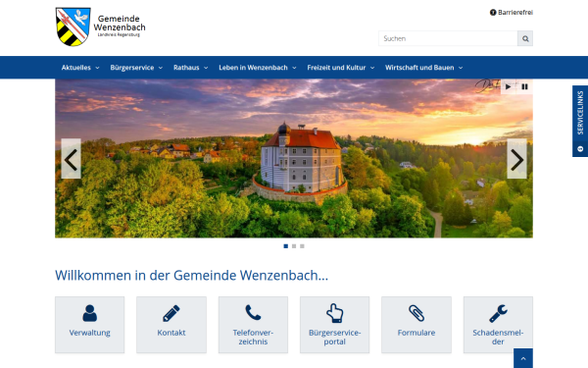
Task: Open the SERVICELINKS side panel text
Action: point(580,113)
